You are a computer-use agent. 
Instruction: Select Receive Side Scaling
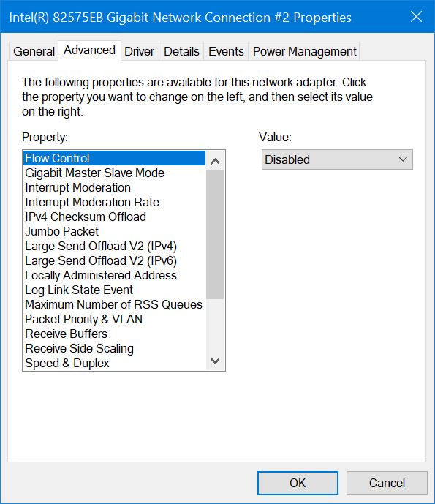coord(114,348)
